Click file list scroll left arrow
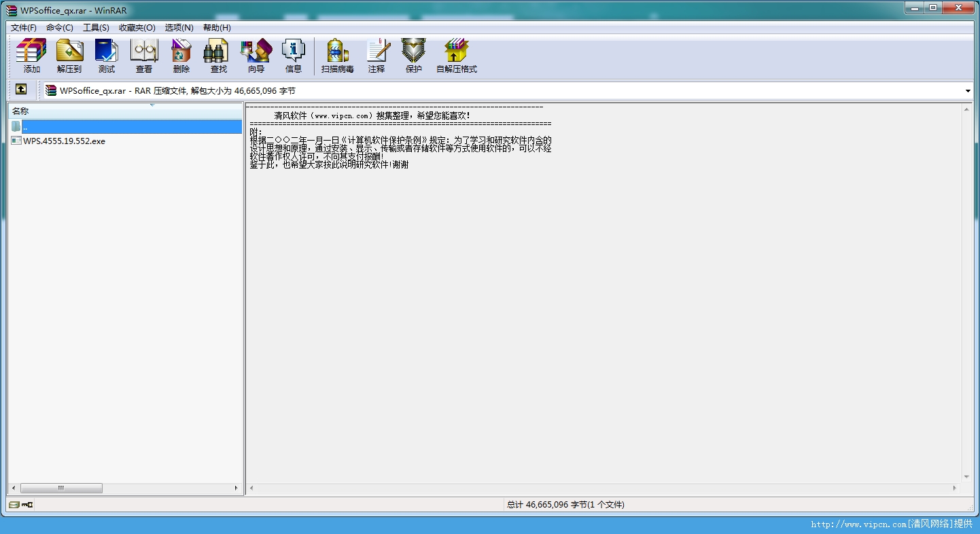 point(14,488)
